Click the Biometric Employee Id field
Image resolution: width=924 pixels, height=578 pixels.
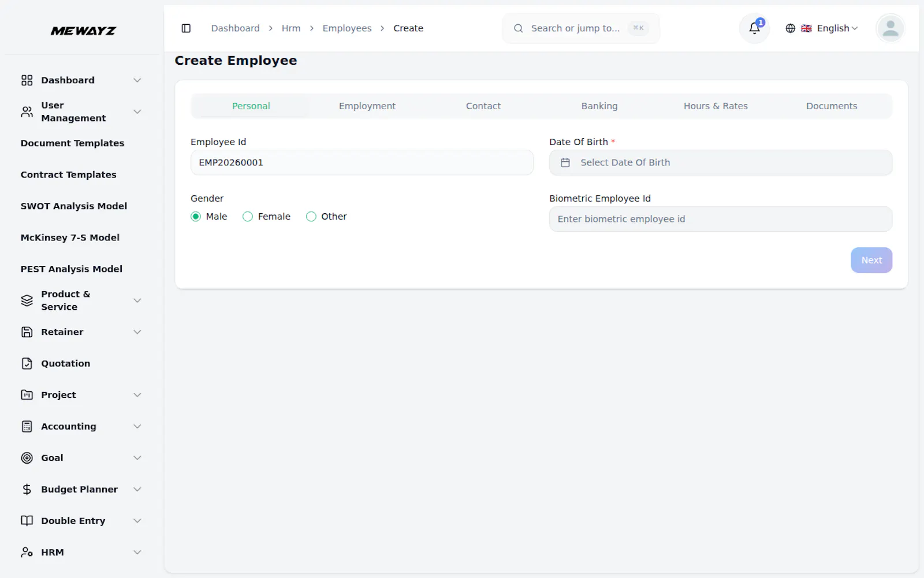click(x=721, y=219)
